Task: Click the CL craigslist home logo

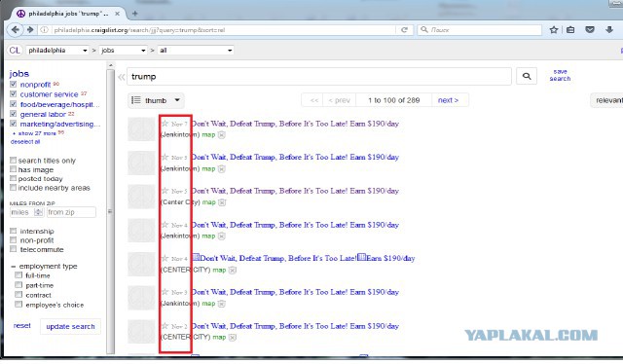Action: (x=15, y=51)
